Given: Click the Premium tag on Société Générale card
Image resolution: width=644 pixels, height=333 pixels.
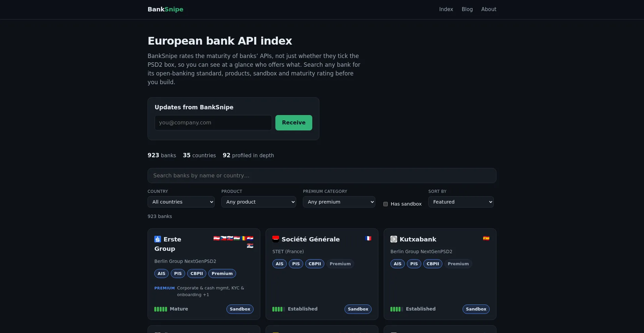Looking at the screenshot, I should 340,264.
